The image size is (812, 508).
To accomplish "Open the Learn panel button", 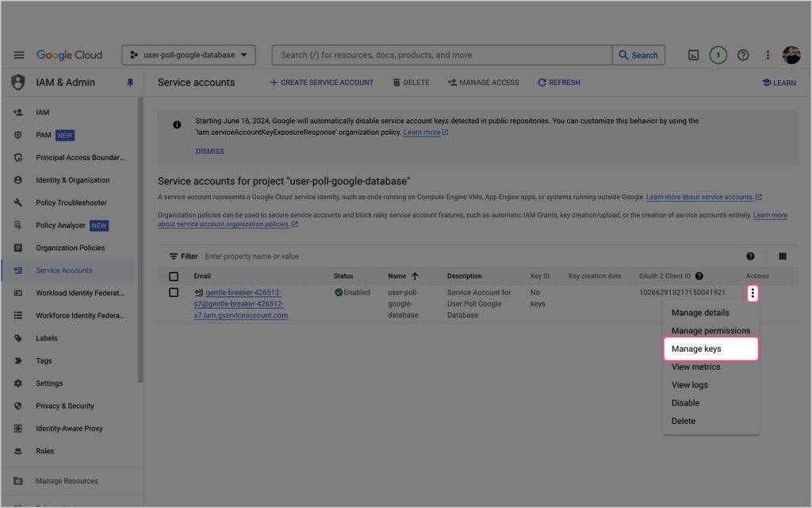I will (x=779, y=83).
